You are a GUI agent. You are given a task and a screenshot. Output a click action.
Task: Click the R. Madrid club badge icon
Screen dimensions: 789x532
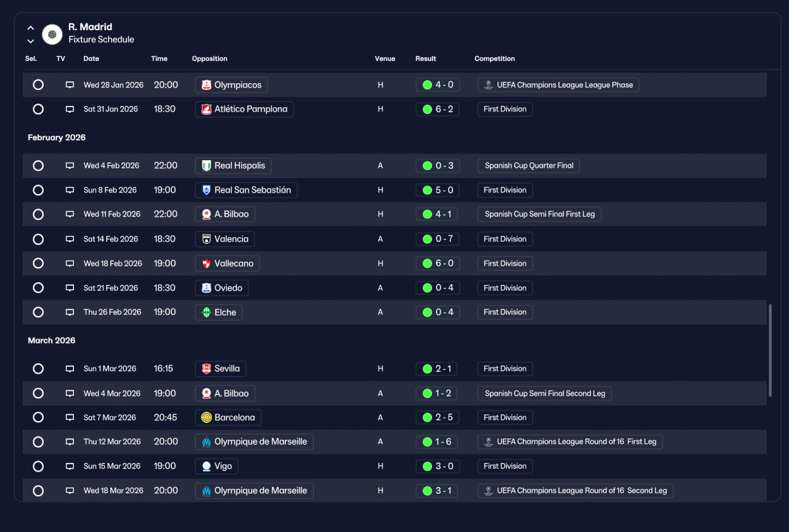click(x=52, y=34)
